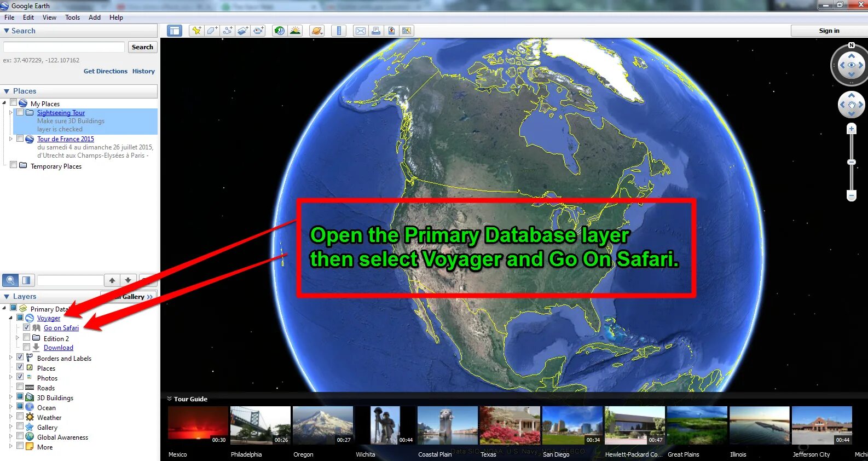
Task: Collapse the Tour Guide strip
Action: click(169, 399)
